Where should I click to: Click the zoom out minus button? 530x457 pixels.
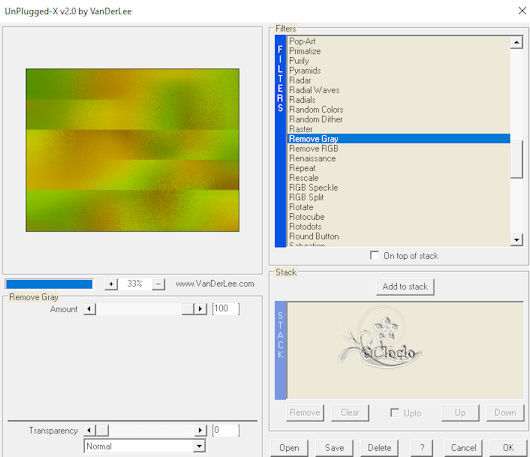[158, 284]
